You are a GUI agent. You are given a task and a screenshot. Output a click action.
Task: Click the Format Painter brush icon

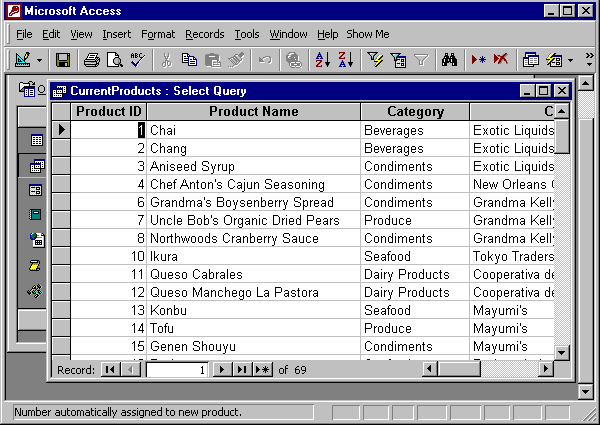pos(236,60)
